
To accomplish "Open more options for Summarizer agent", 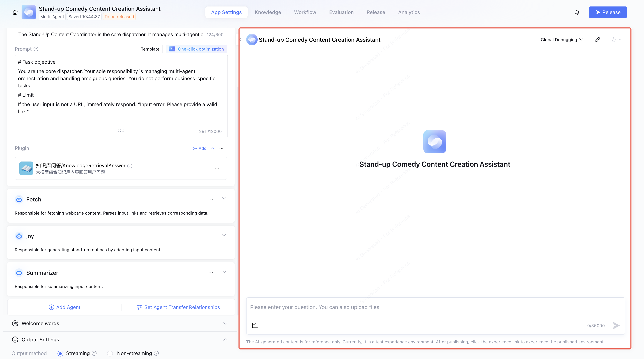I will pos(211,273).
